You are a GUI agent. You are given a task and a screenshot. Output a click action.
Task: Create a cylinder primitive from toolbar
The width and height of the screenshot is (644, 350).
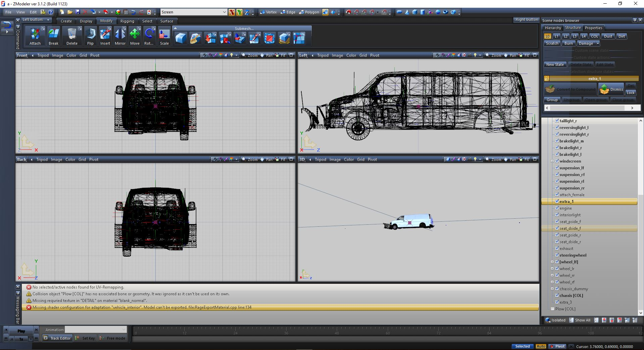(x=422, y=12)
